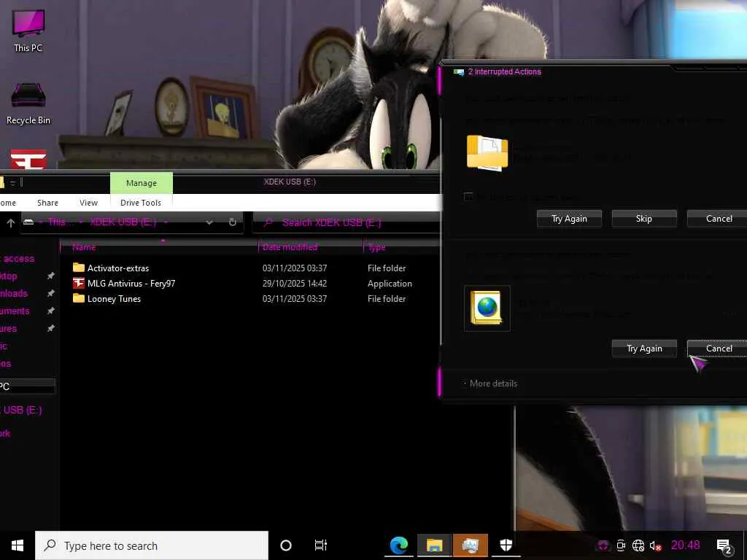Open the Drive Tools ribbon tab

141,203
